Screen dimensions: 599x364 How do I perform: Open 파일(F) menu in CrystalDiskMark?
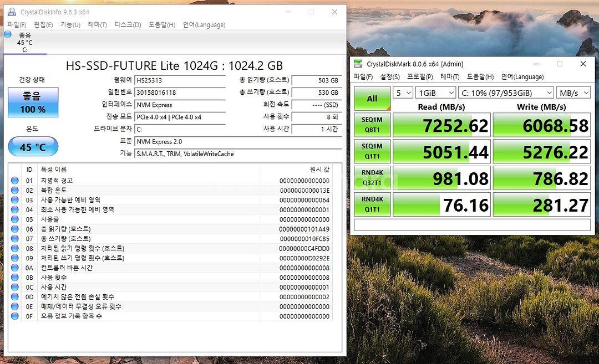(363, 76)
